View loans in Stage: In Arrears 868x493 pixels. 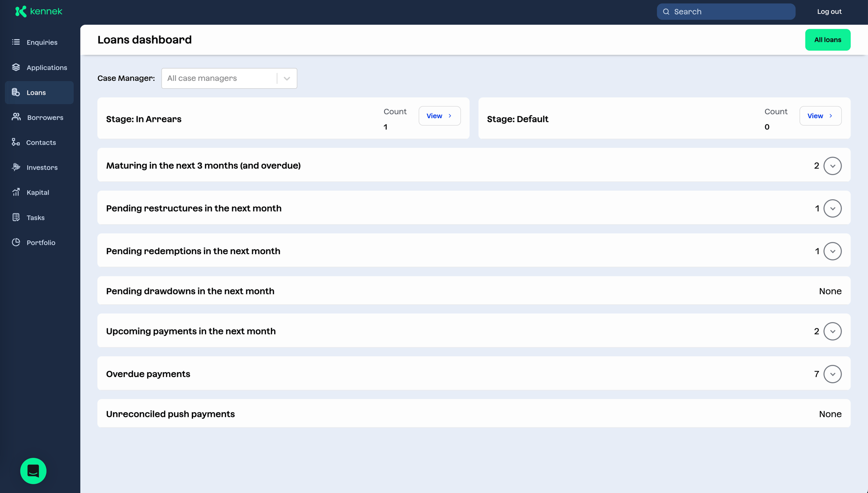coord(439,116)
